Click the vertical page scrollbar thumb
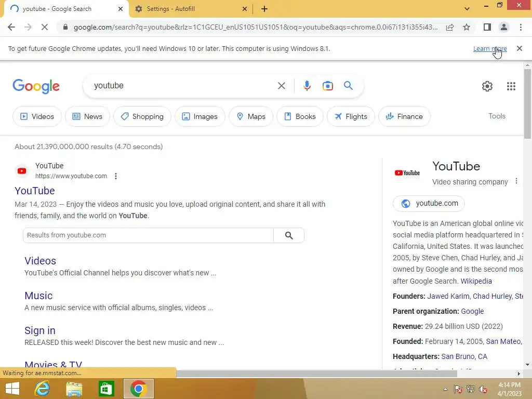532x399 pixels. click(x=527, y=103)
